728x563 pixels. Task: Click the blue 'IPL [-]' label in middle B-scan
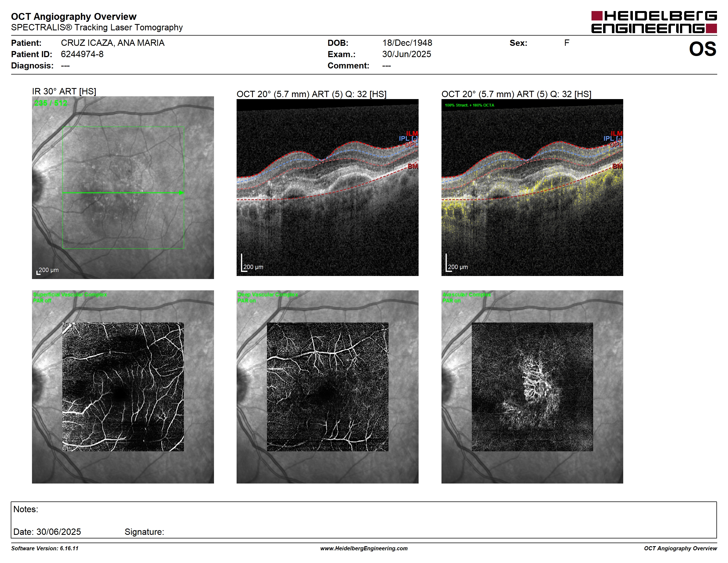coord(408,139)
